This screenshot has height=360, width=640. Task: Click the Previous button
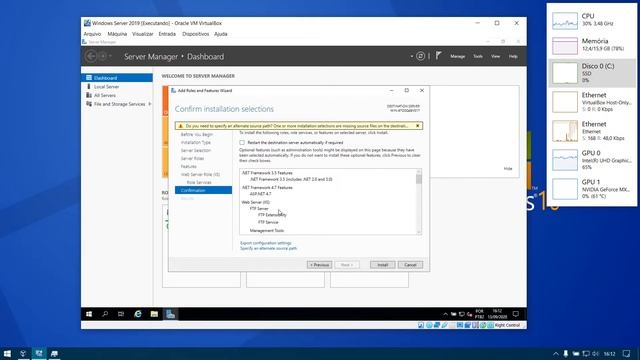(x=319, y=265)
